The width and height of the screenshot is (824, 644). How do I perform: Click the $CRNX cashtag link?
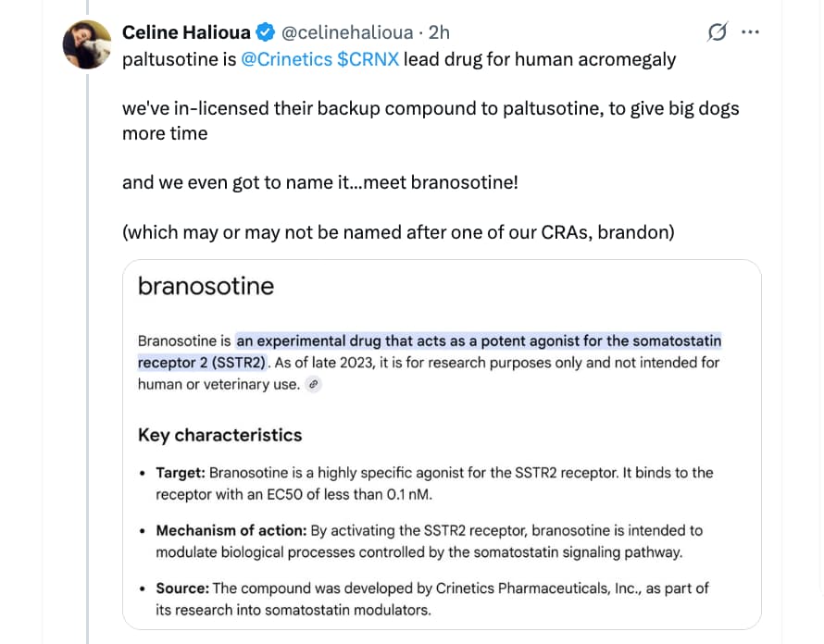(x=368, y=59)
